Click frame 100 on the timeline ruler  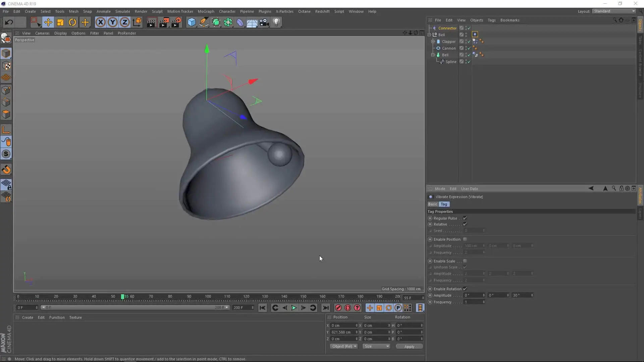pos(208,296)
